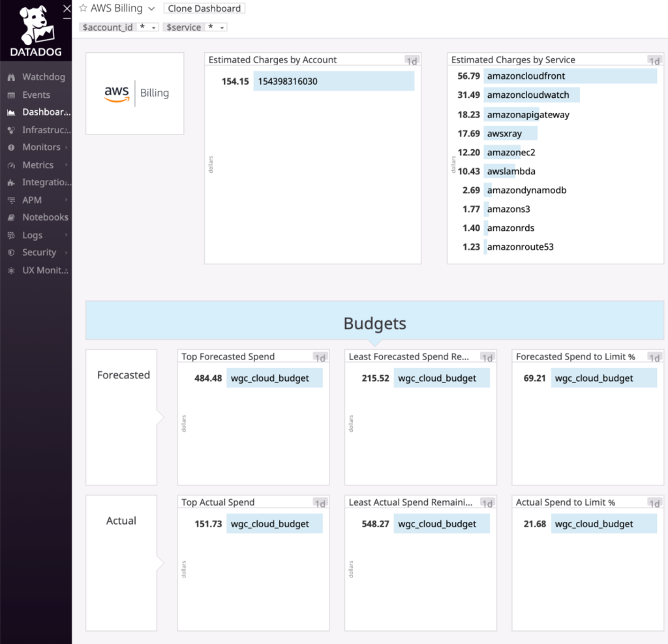Click the Clone Dashboard button

point(204,8)
